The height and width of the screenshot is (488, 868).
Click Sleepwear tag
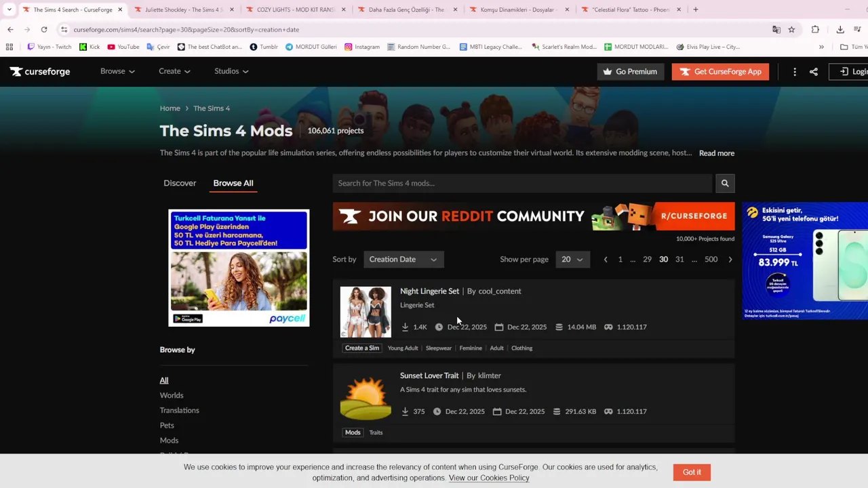(439, 348)
